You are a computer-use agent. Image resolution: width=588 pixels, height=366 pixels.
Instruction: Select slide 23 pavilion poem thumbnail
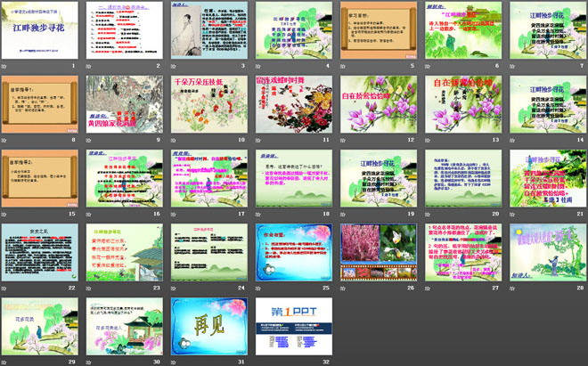pos(125,252)
